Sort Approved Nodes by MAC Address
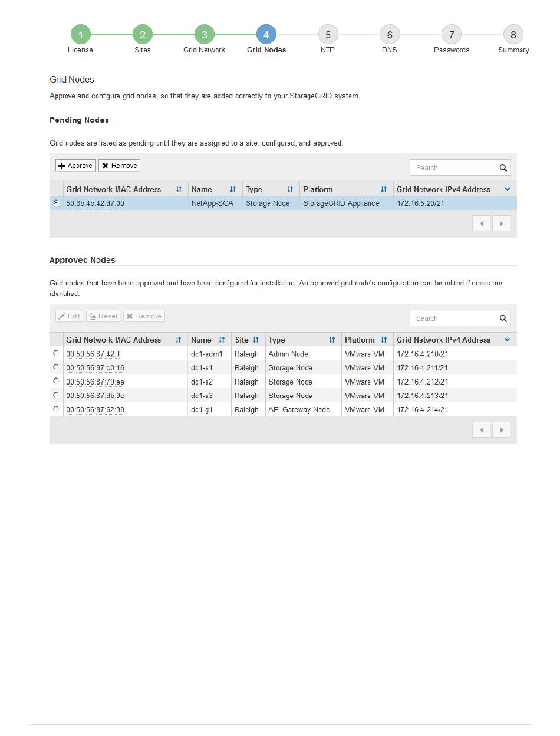 coord(179,340)
